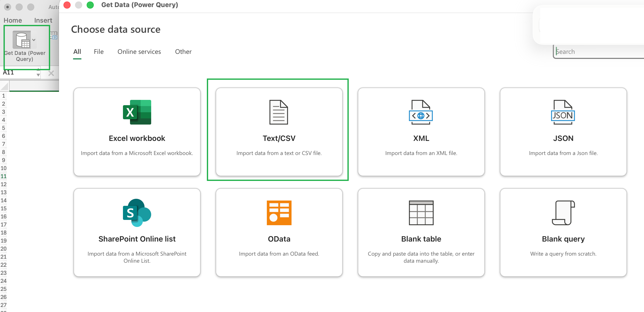This screenshot has width=644, height=312.
Task: Open the Other tab
Action: coord(183,52)
